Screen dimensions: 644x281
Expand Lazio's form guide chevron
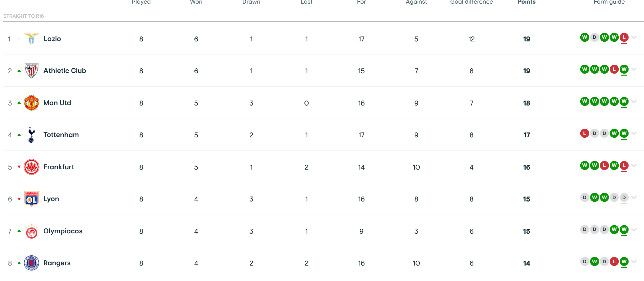(x=634, y=37)
